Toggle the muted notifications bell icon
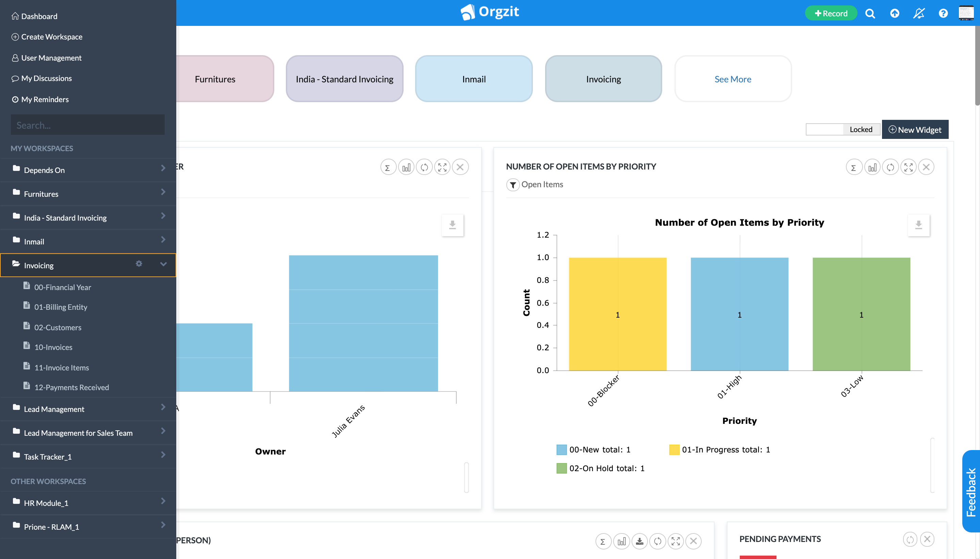 click(x=919, y=13)
